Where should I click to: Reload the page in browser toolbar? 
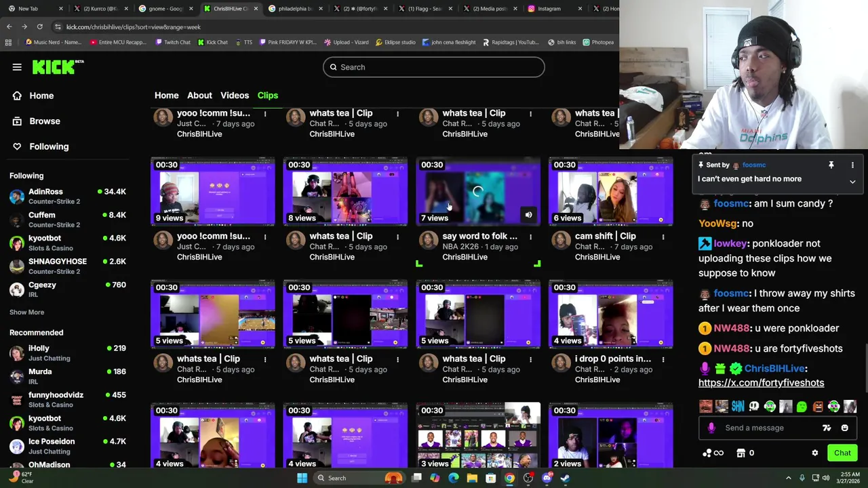coord(39,26)
